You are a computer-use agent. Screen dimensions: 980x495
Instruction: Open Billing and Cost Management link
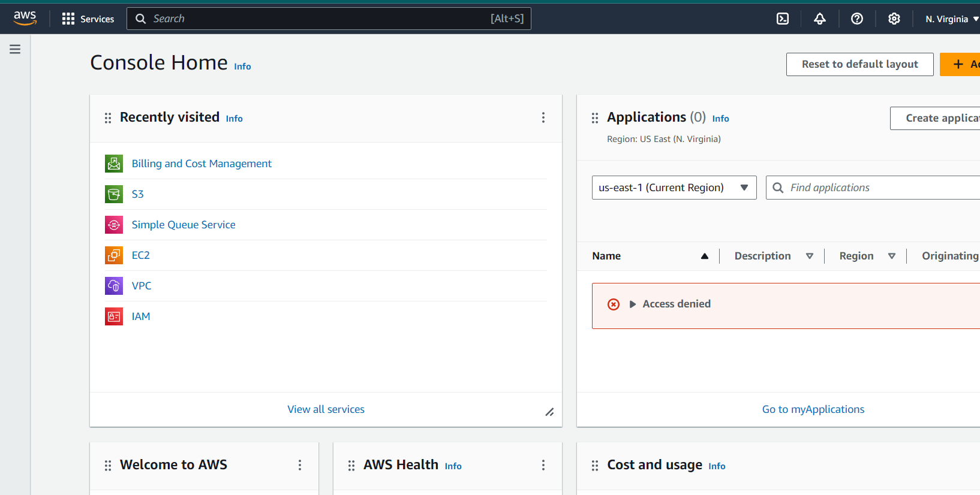[202, 164]
